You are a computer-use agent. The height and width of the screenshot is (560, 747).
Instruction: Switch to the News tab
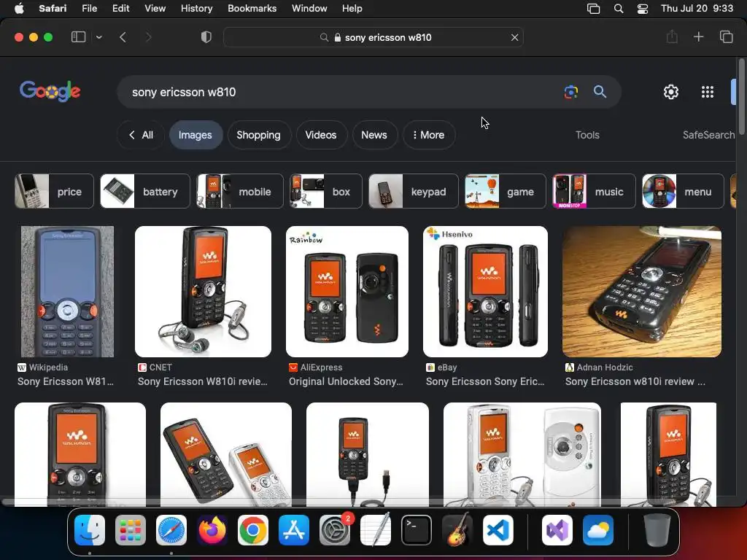(x=374, y=135)
